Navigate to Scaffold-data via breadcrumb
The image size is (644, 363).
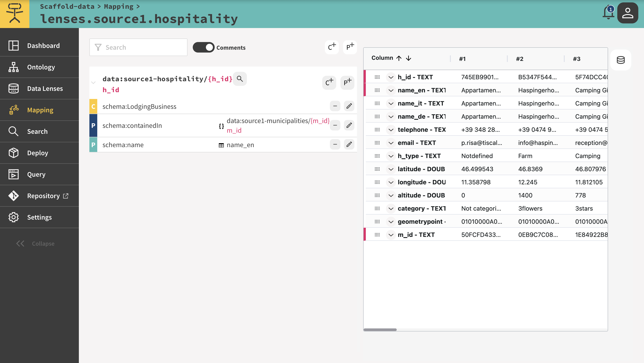click(x=67, y=6)
